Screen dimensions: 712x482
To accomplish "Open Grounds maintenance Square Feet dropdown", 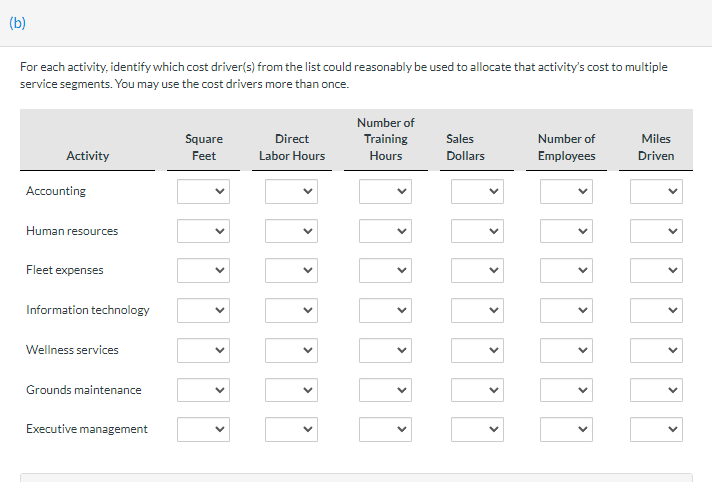I will coord(203,390).
